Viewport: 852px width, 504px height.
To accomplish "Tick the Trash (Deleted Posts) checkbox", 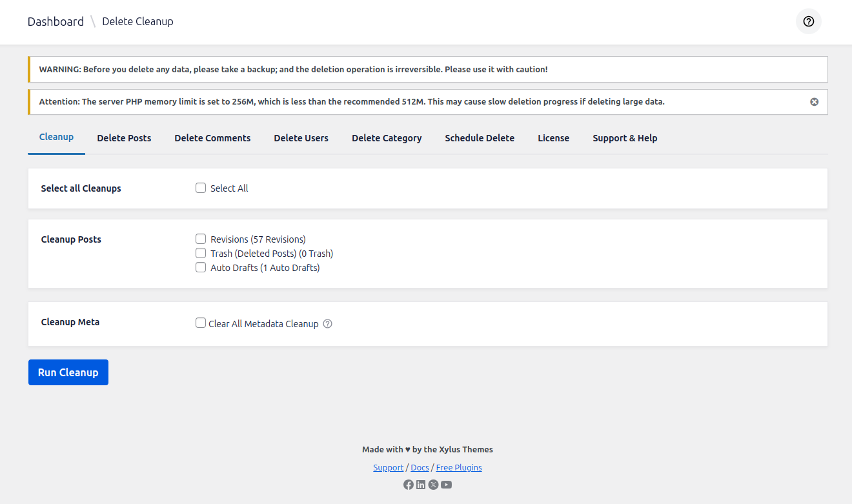I will pyautogui.click(x=201, y=253).
